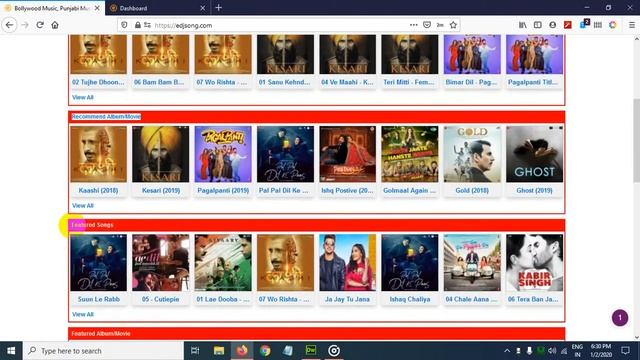Screen dimensions: 640x360
Task: Click the purple notification badge
Action: (620, 318)
